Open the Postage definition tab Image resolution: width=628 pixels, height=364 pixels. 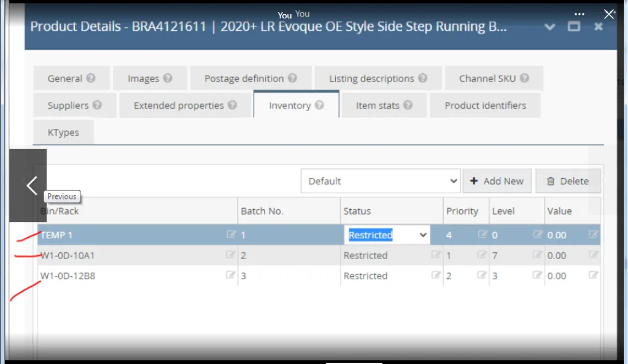pos(250,79)
